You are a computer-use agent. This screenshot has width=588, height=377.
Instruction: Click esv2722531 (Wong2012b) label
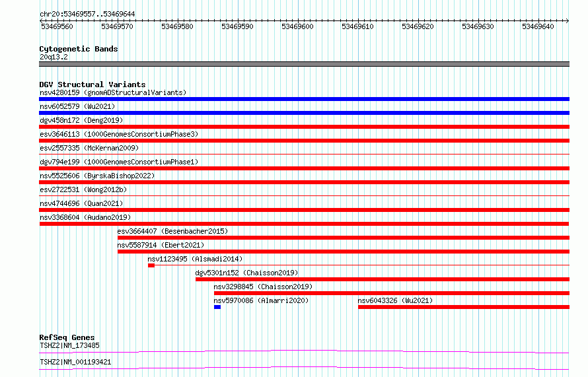coord(83,189)
